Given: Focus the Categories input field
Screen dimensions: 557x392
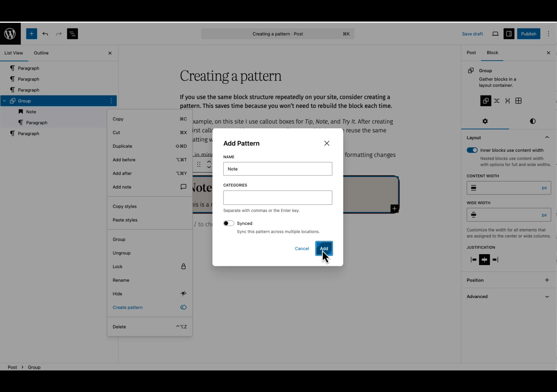Looking at the screenshot, I should click(278, 198).
